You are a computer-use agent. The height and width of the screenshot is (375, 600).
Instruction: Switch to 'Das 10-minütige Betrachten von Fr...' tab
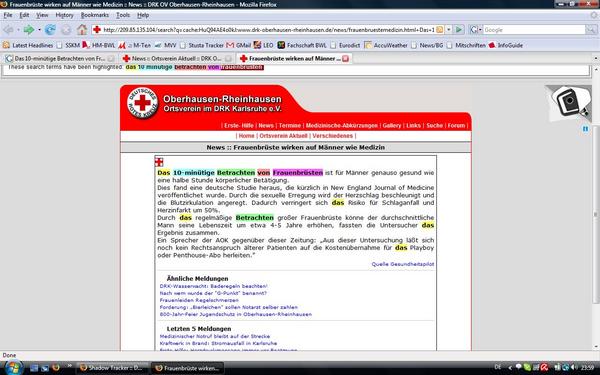click(x=59, y=59)
